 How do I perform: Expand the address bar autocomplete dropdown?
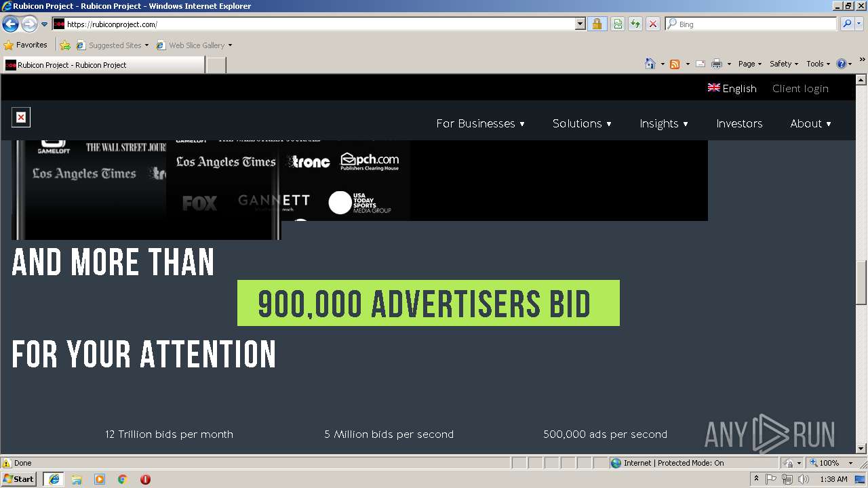580,24
